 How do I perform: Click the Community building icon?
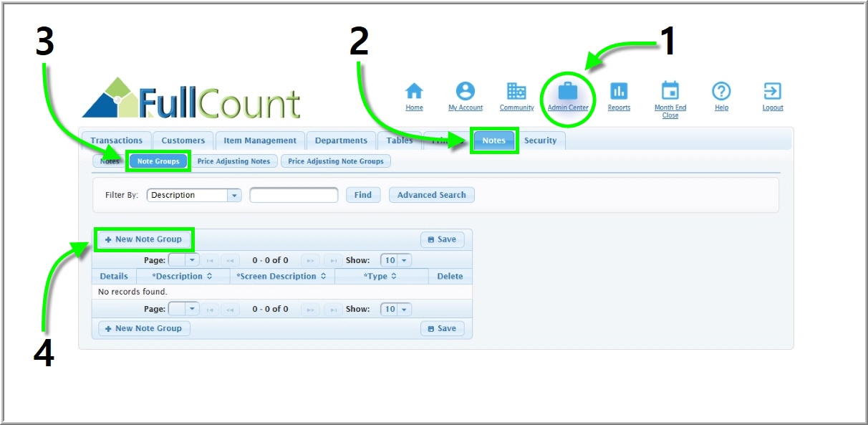[x=516, y=92]
